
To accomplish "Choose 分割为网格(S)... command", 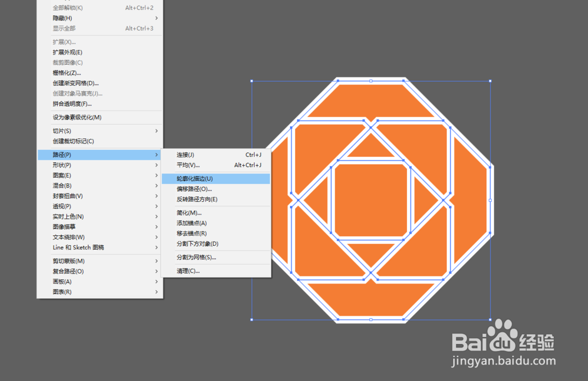I will point(216,258).
